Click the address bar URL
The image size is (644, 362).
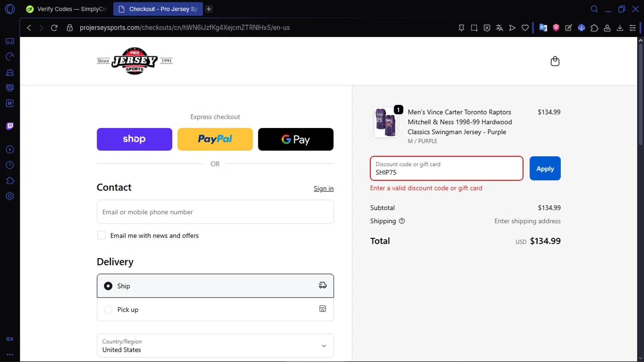click(x=185, y=27)
